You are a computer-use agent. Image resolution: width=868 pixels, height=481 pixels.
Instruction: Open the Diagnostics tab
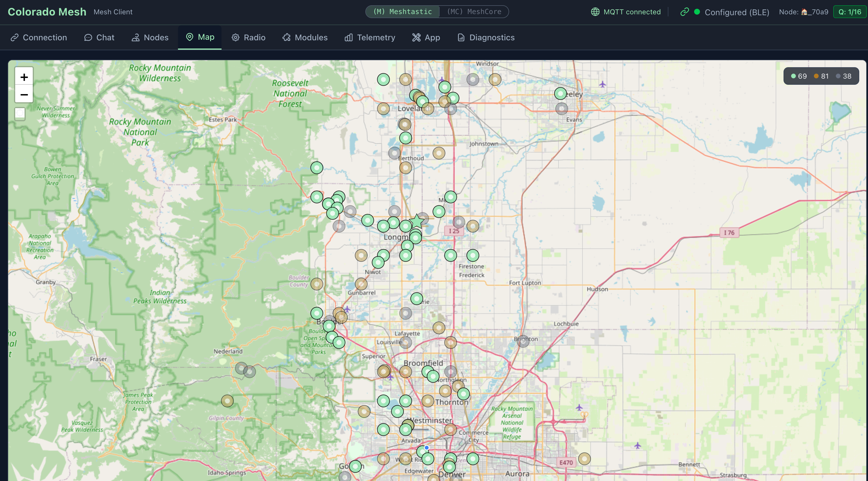[x=486, y=37]
